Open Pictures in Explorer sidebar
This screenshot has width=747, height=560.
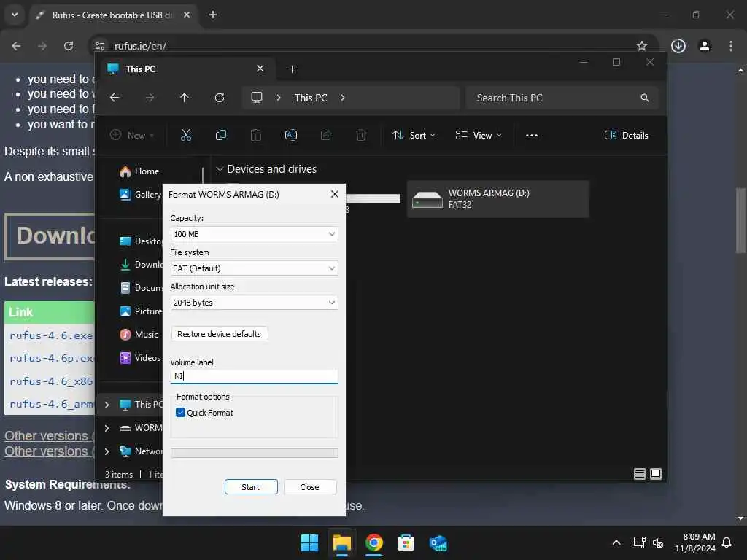pos(141,311)
